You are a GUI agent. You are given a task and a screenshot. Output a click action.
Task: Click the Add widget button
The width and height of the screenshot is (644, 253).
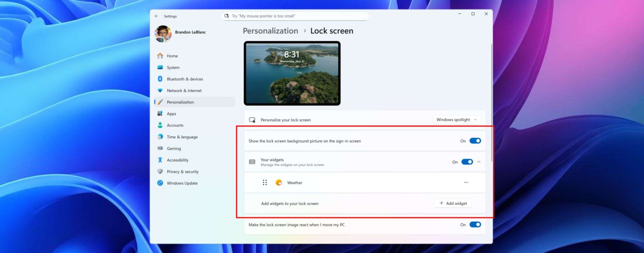click(453, 203)
